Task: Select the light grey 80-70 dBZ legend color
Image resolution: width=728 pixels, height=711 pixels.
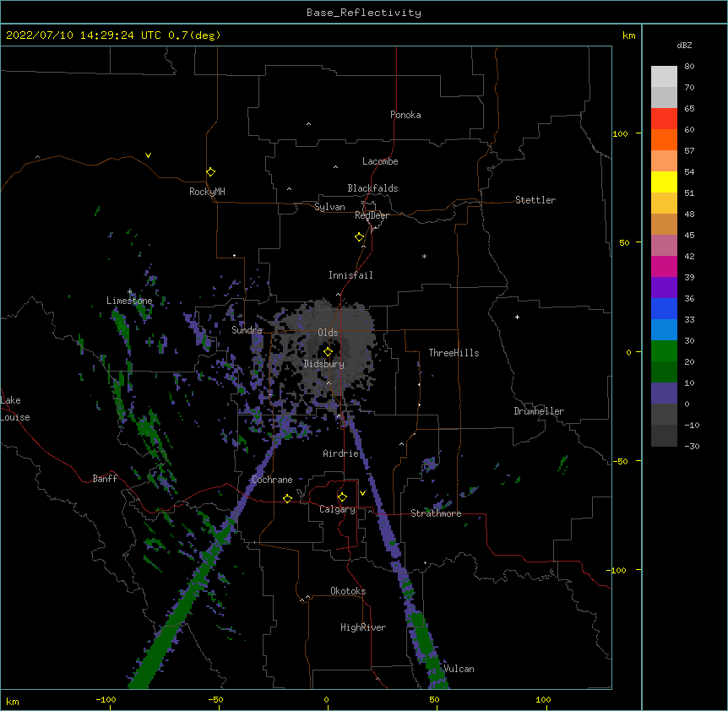Action: click(664, 77)
